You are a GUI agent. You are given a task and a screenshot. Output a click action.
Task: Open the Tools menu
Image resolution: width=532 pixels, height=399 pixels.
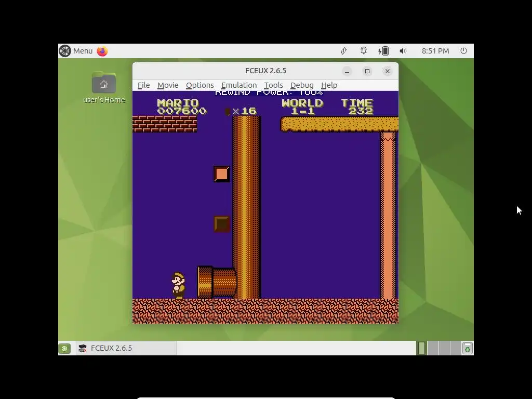(x=273, y=85)
